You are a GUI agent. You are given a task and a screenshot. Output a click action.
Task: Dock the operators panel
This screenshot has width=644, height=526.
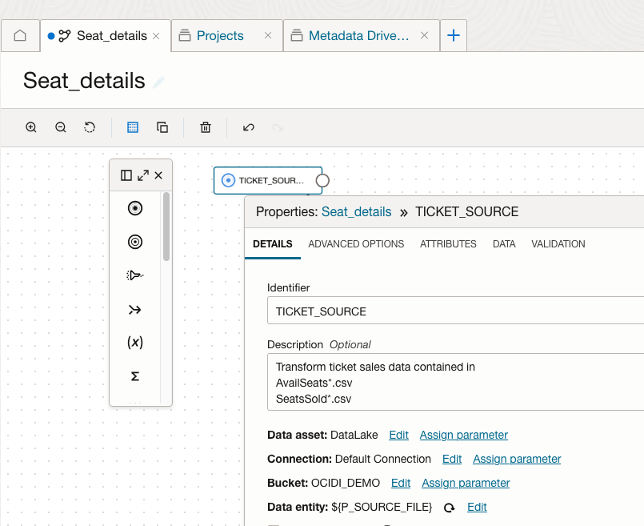(x=126, y=176)
